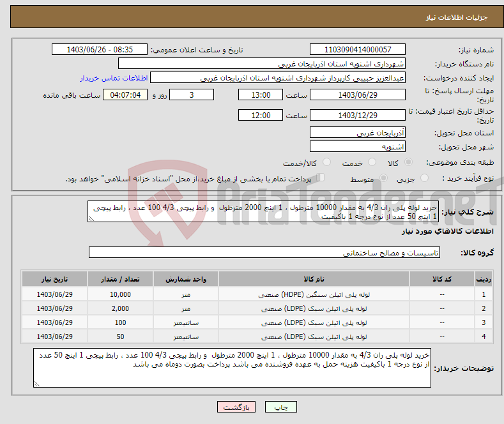Screen dimensions: 504x424
Task: Click the واحد شمارش column header
Action: click(186, 279)
